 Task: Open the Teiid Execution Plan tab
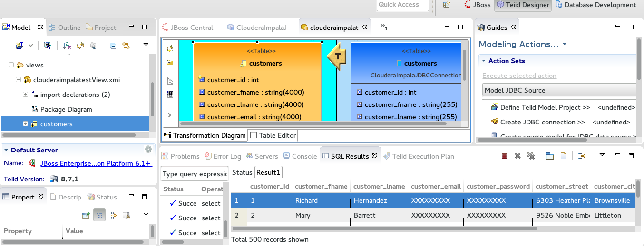[419, 156]
